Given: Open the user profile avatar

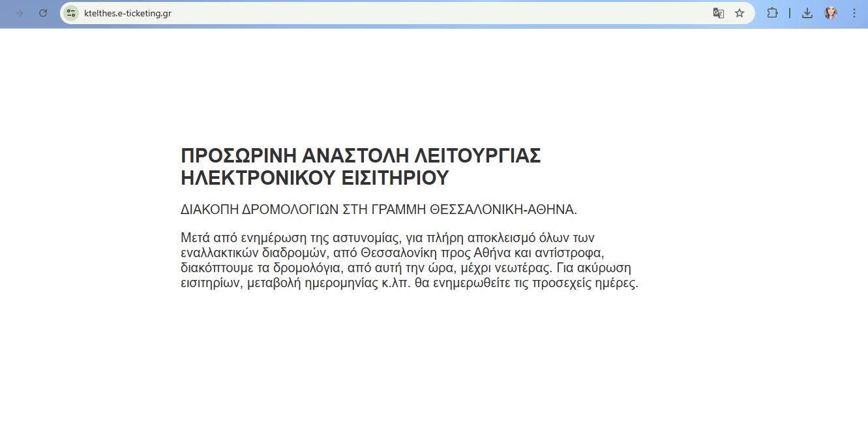Looking at the screenshot, I should 831,13.
